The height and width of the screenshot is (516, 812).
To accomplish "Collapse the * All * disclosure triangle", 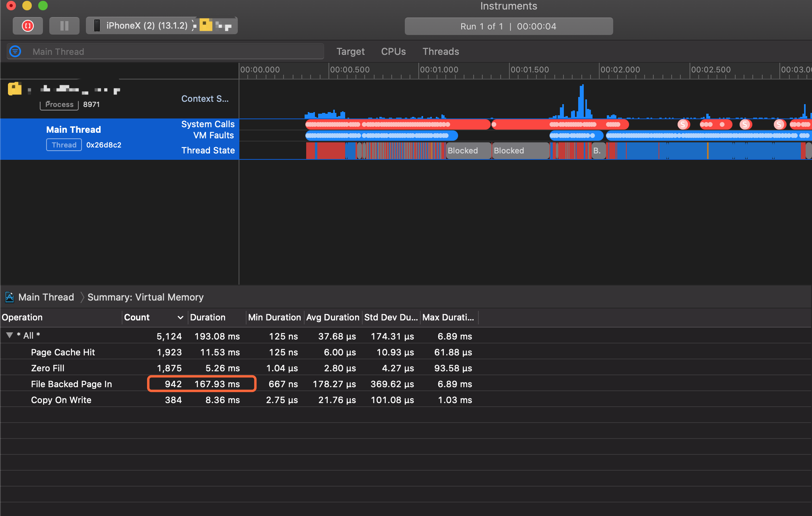I will pyautogui.click(x=10, y=336).
